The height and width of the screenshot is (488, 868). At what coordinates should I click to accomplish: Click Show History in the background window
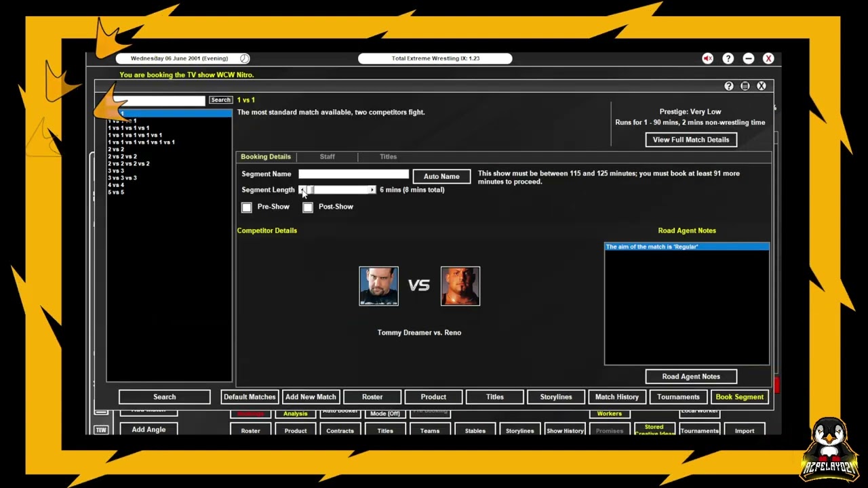point(565,430)
